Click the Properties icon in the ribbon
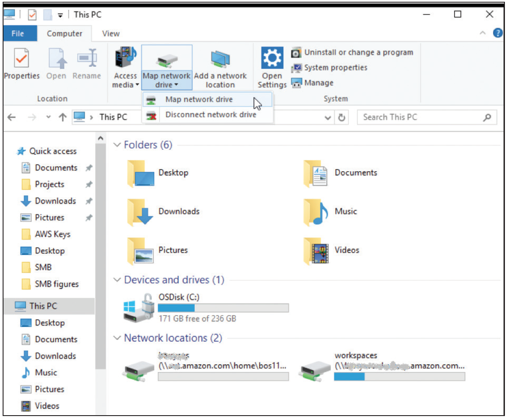Viewport: 508px width, 420px height. [x=22, y=59]
